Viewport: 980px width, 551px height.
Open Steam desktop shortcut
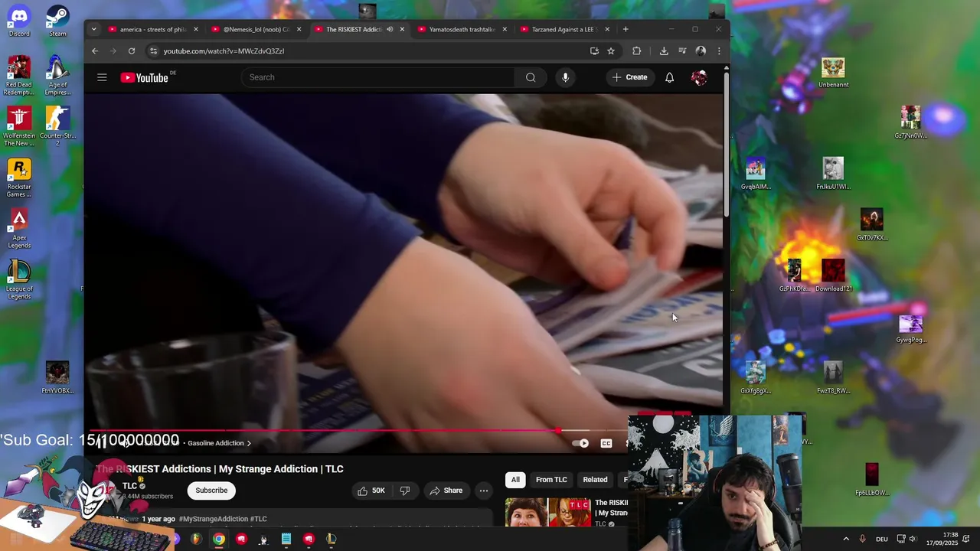(57, 21)
